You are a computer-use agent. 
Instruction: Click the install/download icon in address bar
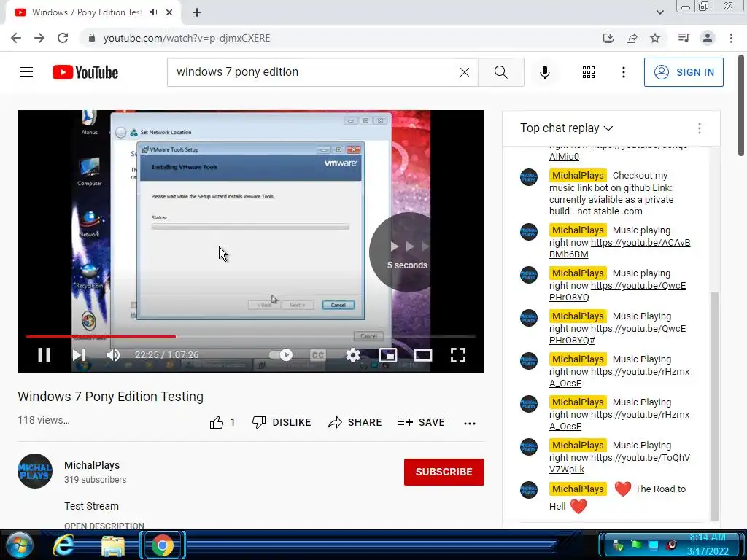(x=608, y=38)
